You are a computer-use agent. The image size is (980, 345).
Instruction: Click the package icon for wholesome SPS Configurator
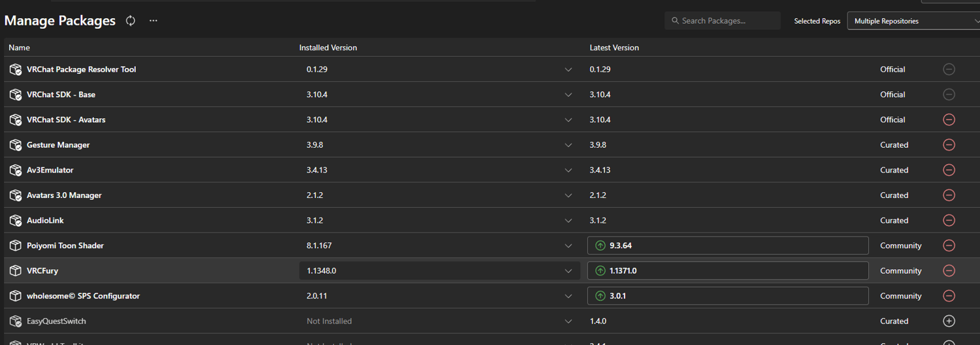16,296
